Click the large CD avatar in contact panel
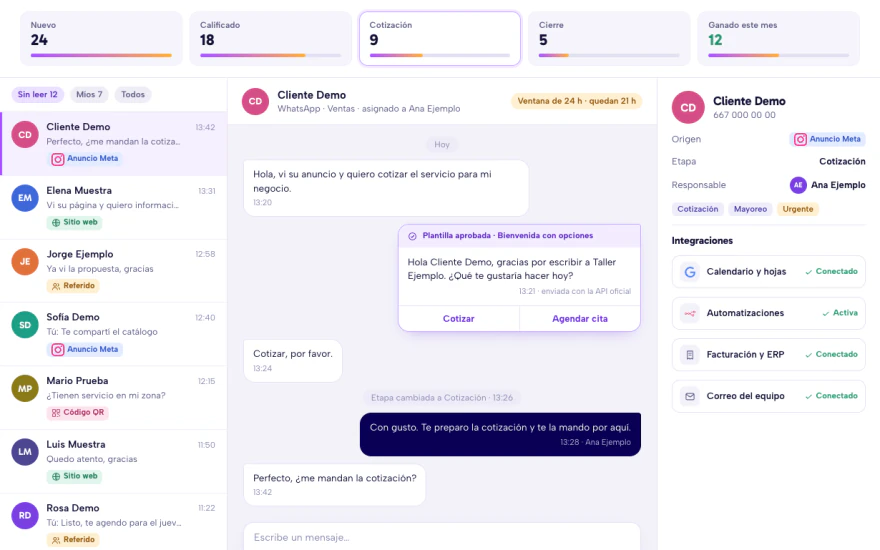The width and height of the screenshot is (880, 550). [x=688, y=107]
